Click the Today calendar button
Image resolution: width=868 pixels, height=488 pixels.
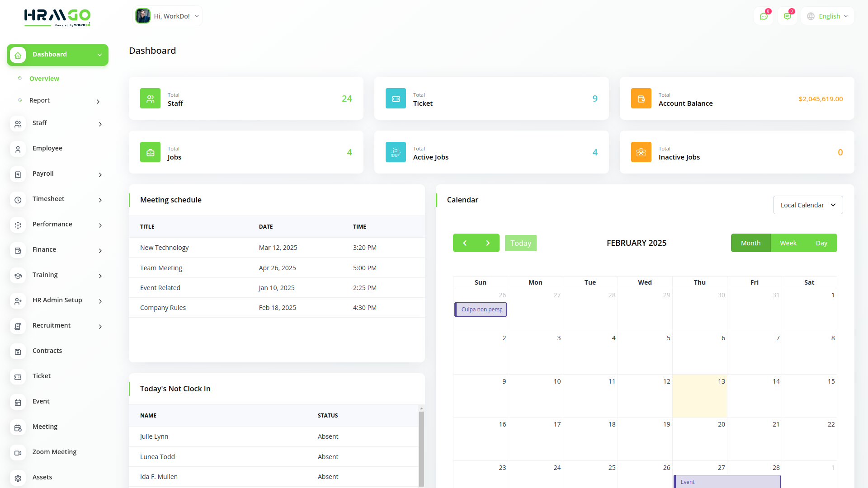(520, 243)
